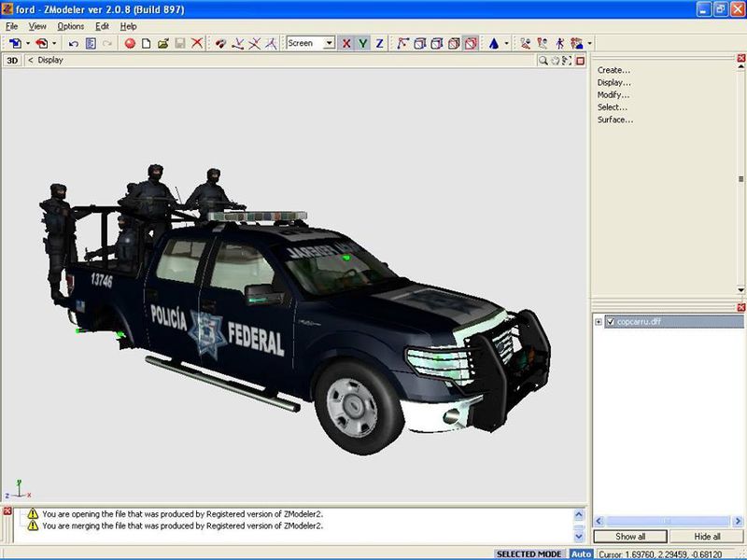Click the Save floppy disk icon
The height and width of the screenshot is (560, 747).
180,44
